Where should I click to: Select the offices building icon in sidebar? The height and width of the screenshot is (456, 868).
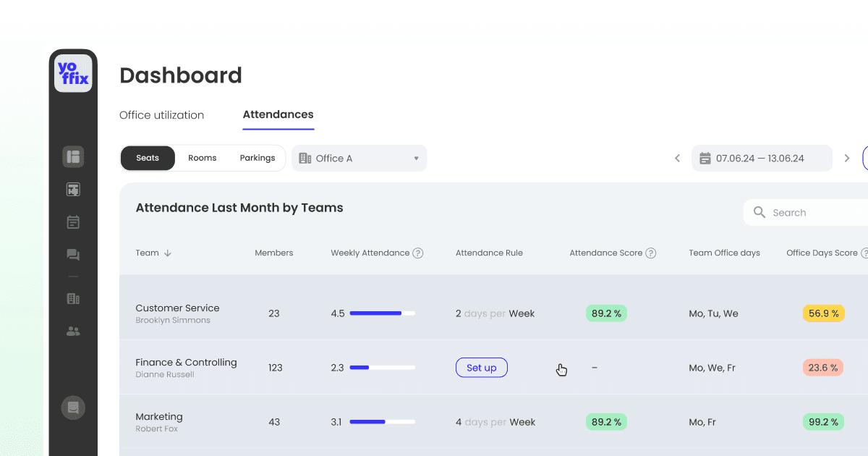(73, 298)
